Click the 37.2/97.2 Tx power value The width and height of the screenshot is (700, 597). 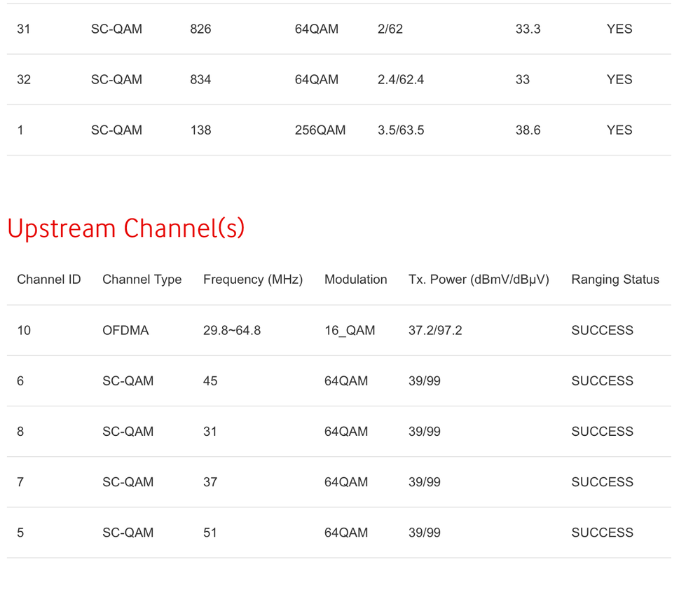[435, 331]
